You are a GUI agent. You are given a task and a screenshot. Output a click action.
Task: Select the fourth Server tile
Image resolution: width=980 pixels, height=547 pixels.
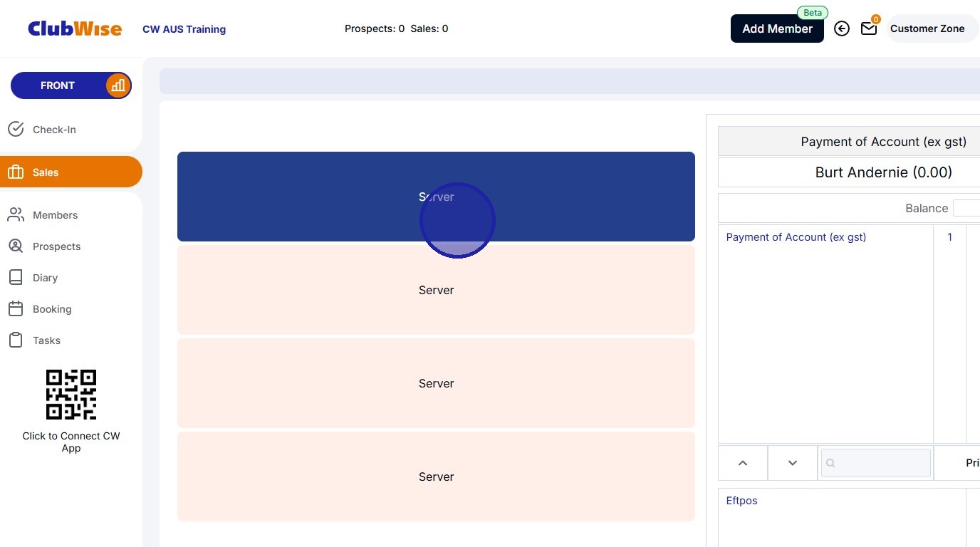coord(436,476)
